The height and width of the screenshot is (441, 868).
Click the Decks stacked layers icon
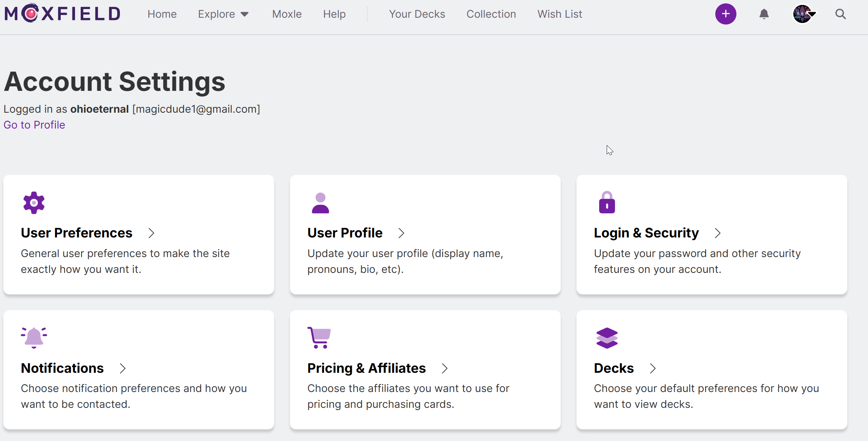coord(607,338)
